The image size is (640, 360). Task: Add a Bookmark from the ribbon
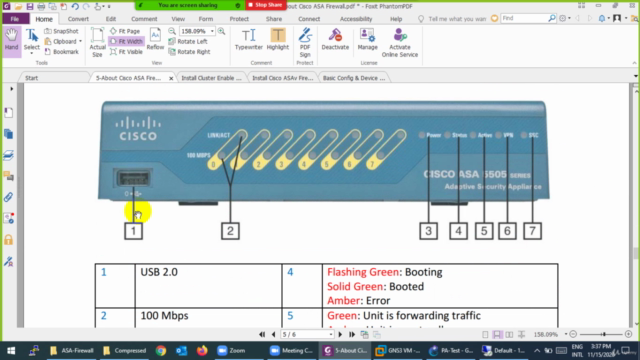61,52
